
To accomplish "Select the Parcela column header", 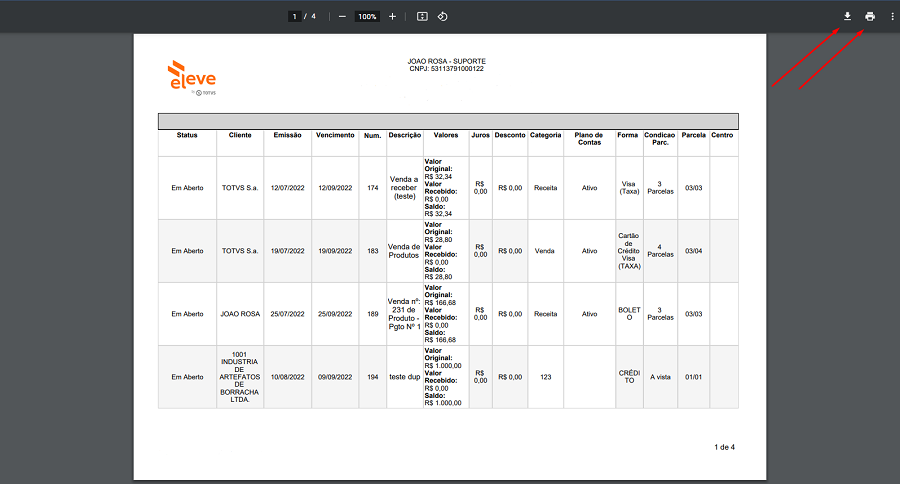I will 693,135.
